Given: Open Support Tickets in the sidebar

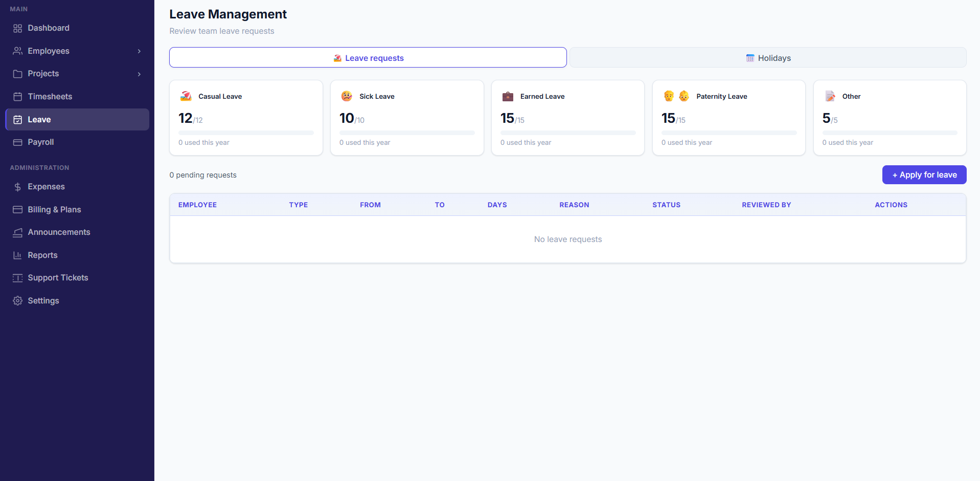Looking at the screenshot, I should (77, 278).
